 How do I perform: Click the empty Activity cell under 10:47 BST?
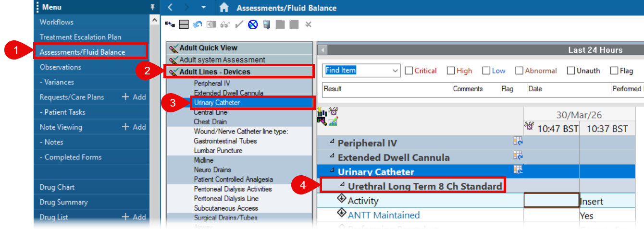(551, 201)
